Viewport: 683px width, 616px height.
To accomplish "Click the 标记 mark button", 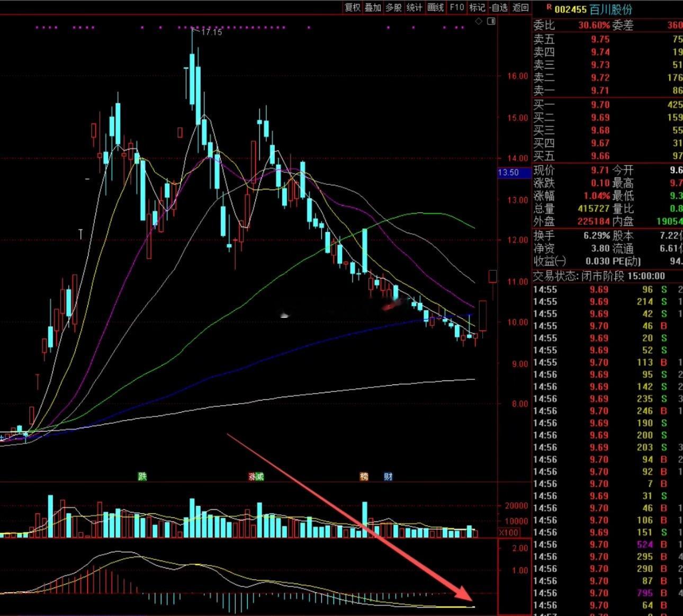I will [477, 7].
